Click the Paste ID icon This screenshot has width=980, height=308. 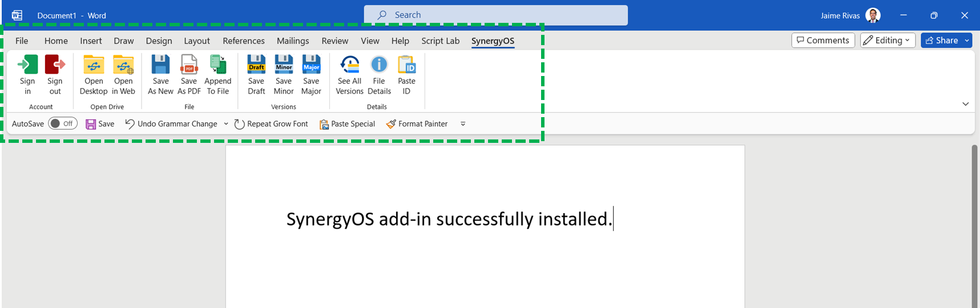pyautogui.click(x=406, y=65)
